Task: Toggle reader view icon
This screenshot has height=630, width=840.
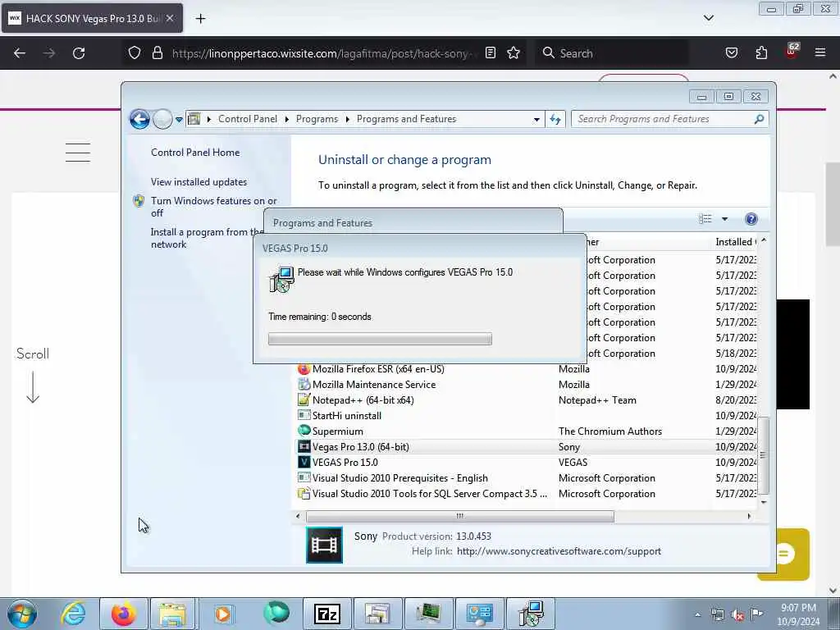Action: tap(491, 52)
